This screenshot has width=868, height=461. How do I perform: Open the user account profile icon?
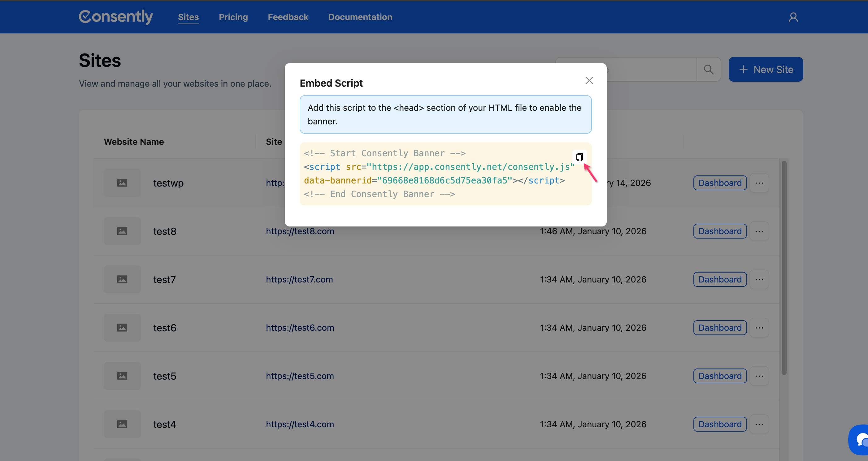pos(793,17)
